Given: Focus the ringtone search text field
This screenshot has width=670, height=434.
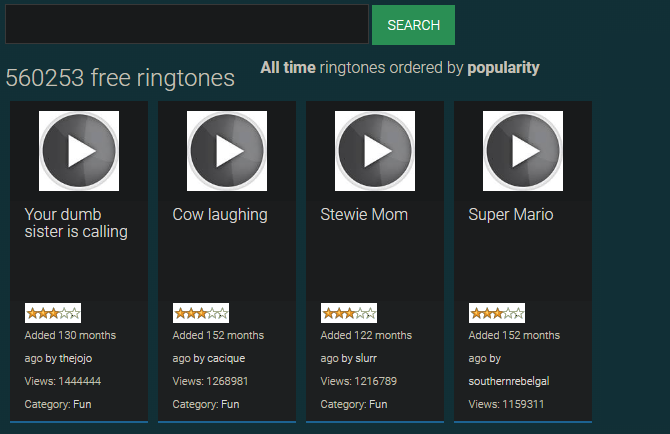Looking at the screenshot, I should tap(187, 25).
